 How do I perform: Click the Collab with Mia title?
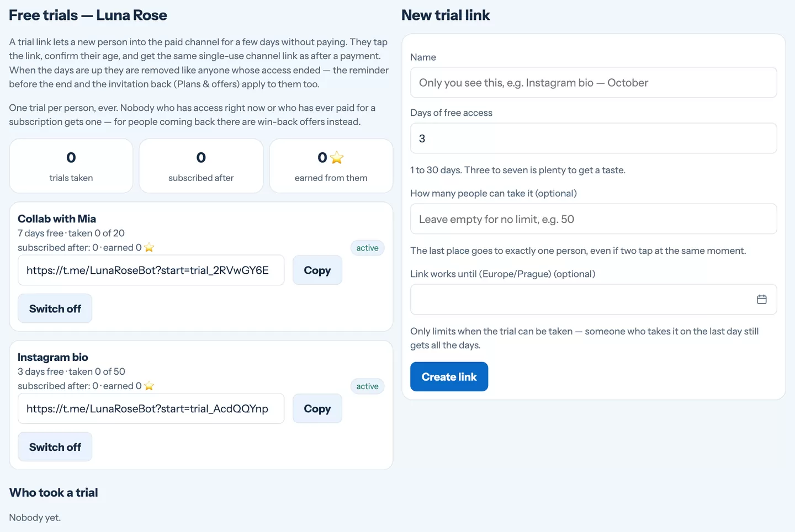[57, 219]
